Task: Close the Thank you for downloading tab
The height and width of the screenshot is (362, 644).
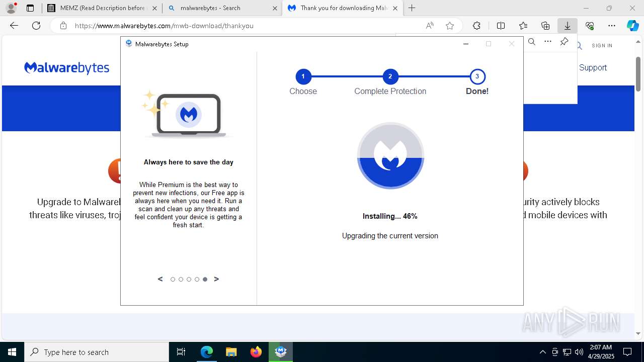Action: click(395, 8)
